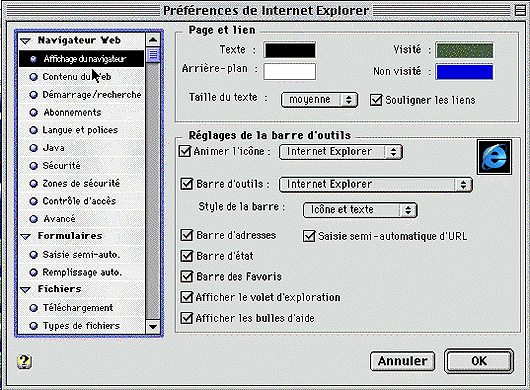Open help with the question mark icon

[24, 362]
